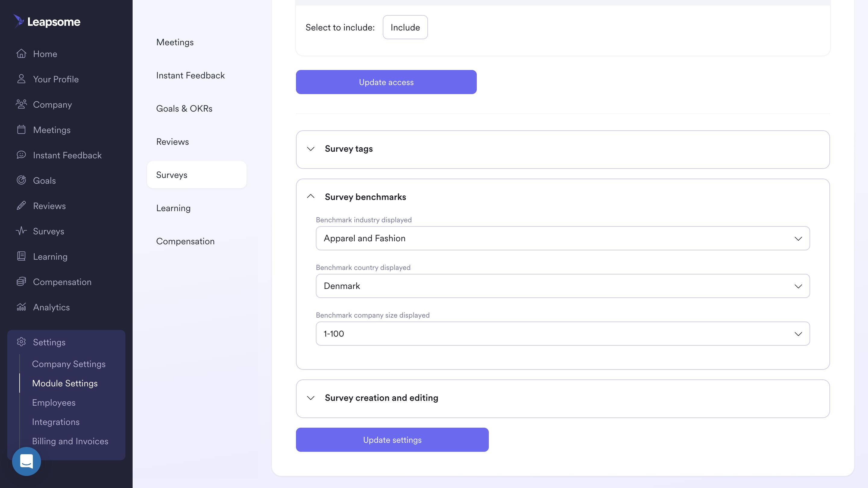Click the arrow on Apparel and Fashion dropdown
Image resolution: width=868 pixels, height=488 pixels.
798,239
